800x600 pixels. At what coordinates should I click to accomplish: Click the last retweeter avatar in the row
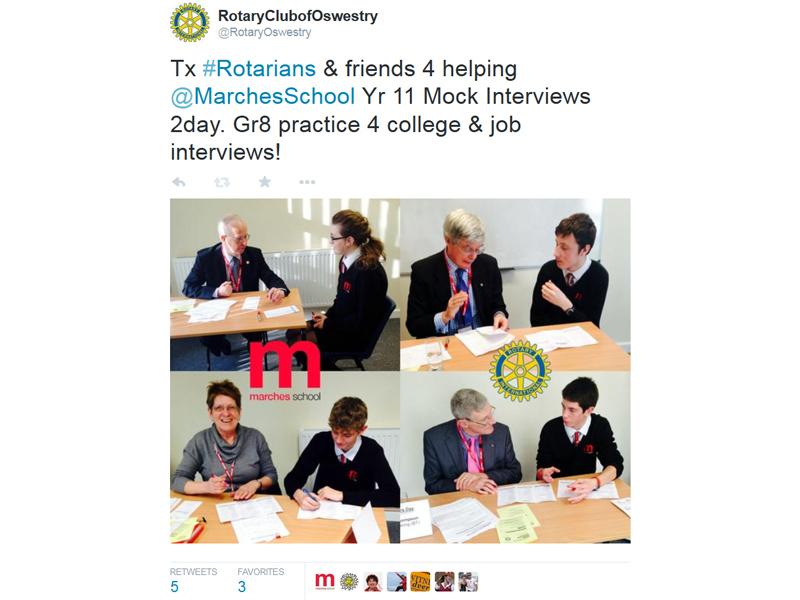(x=468, y=581)
